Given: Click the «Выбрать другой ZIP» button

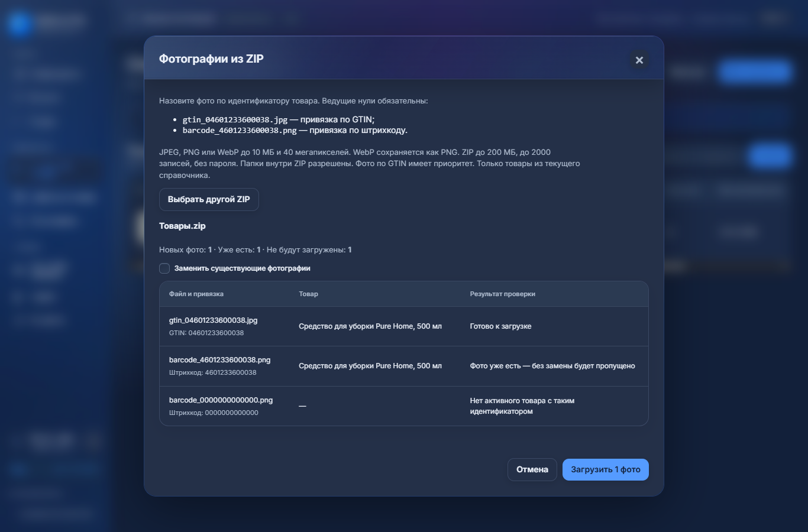Looking at the screenshot, I should tap(209, 199).
